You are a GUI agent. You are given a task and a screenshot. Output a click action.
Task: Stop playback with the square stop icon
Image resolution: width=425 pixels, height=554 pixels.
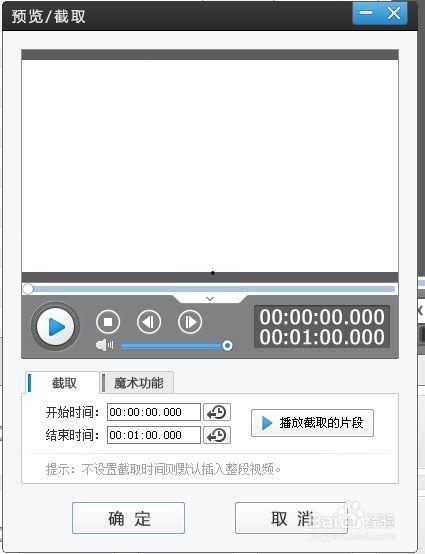108,322
